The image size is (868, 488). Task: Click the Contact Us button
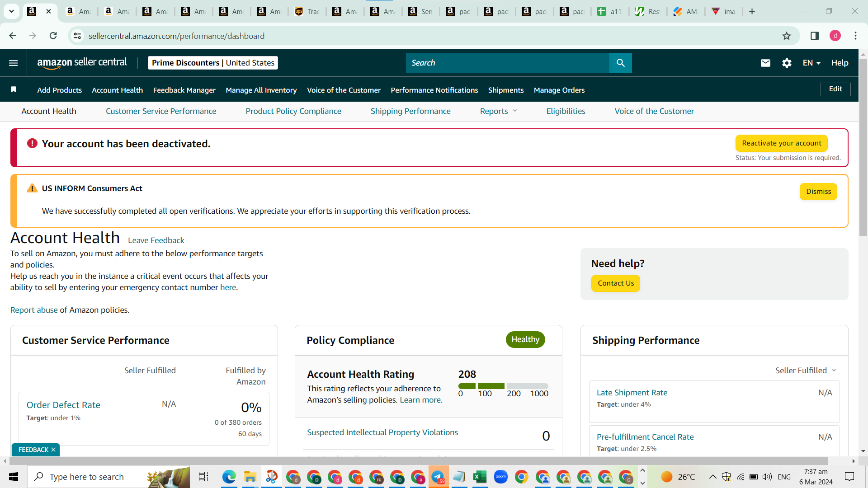point(616,283)
